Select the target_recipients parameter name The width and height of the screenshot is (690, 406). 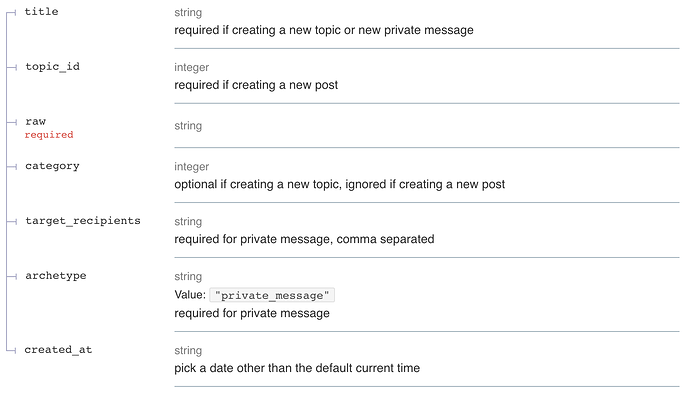click(x=83, y=221)
